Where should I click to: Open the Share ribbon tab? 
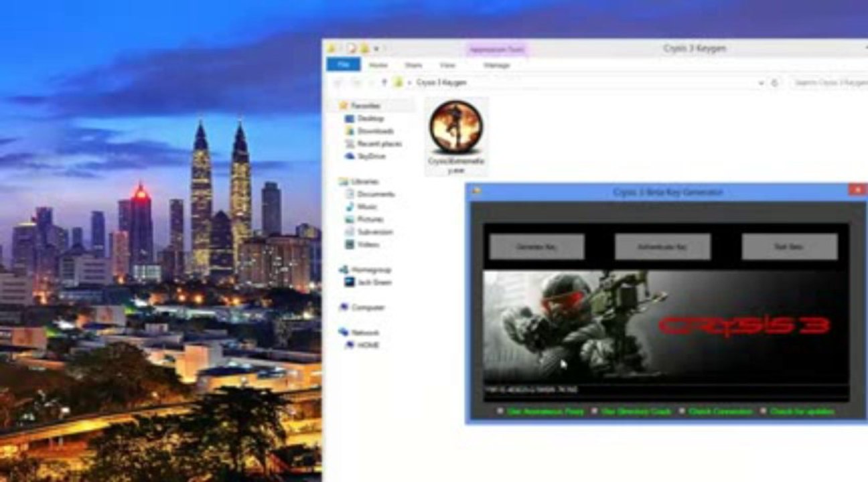click(413, 65)
